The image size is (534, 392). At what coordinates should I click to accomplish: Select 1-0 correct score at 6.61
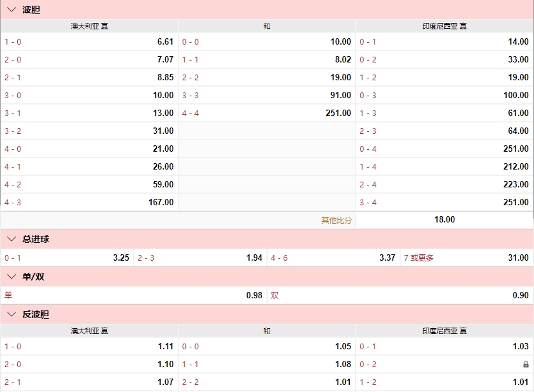[x=89, y=41]
